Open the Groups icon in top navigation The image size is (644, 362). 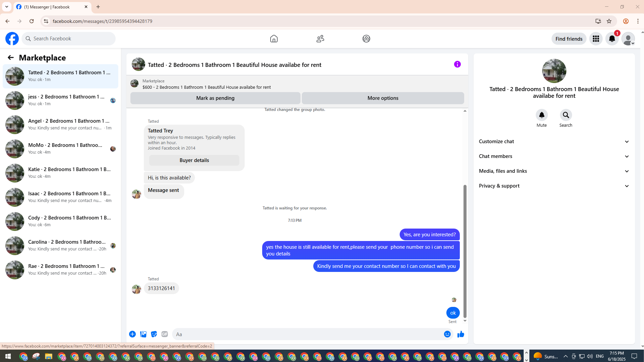pos(366,39)
